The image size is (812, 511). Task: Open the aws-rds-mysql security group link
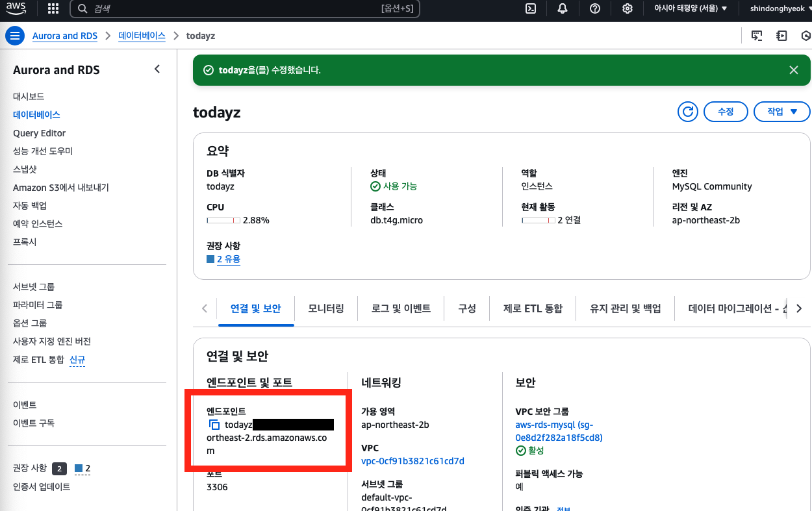pyautogui.click(x=559, y=431)
